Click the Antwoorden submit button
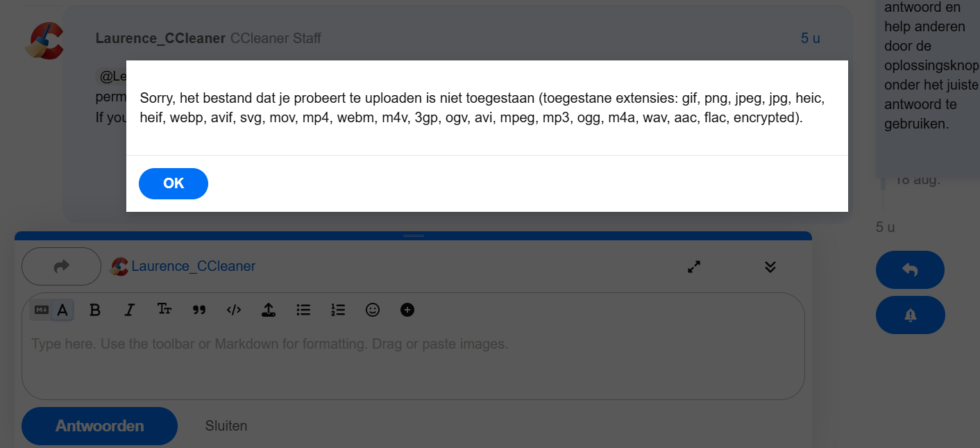 tap(100, 426)
